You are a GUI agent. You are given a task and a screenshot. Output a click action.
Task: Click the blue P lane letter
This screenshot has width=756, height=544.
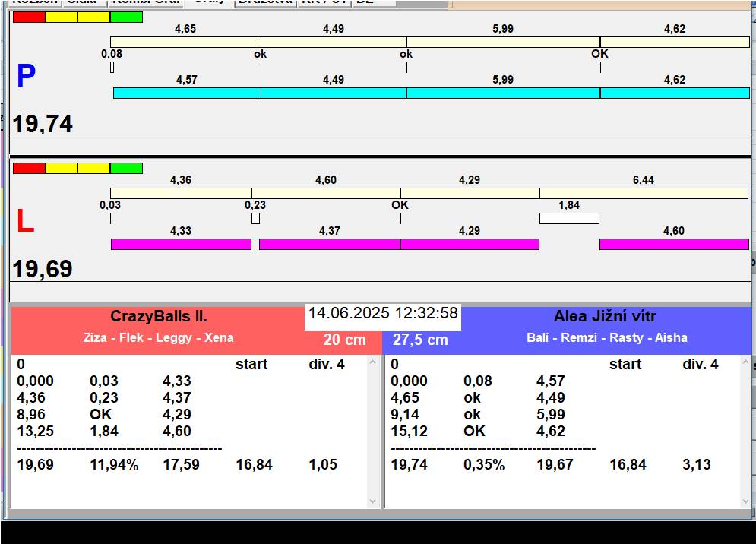pos(26,76)
